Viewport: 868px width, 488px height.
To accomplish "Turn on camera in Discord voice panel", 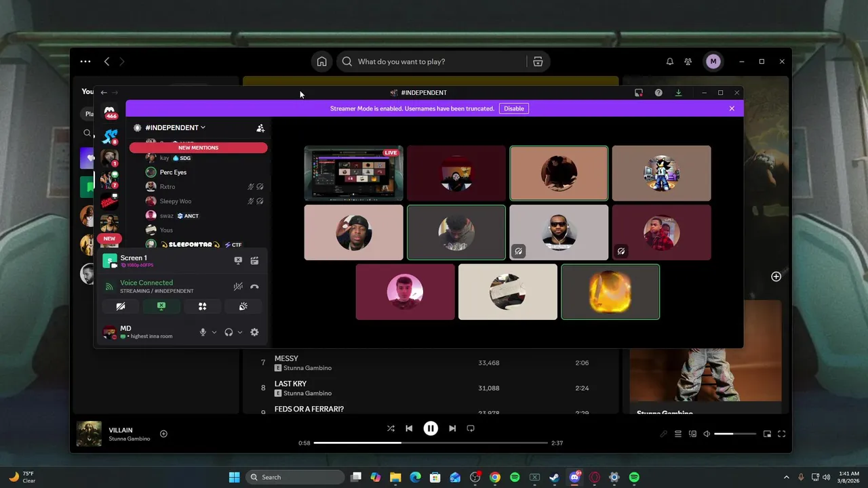I will coord(121,306).
